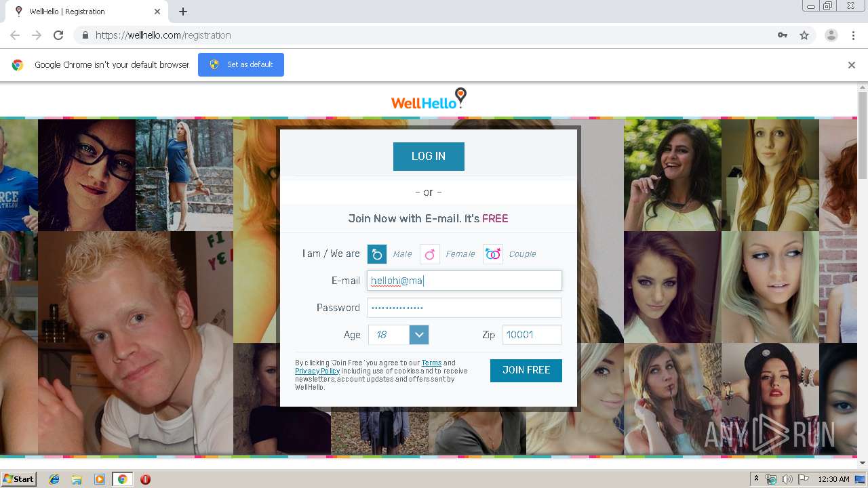Click the Couple label text
Viewport: 868px width, 488px height.
[x=522, y=254]
